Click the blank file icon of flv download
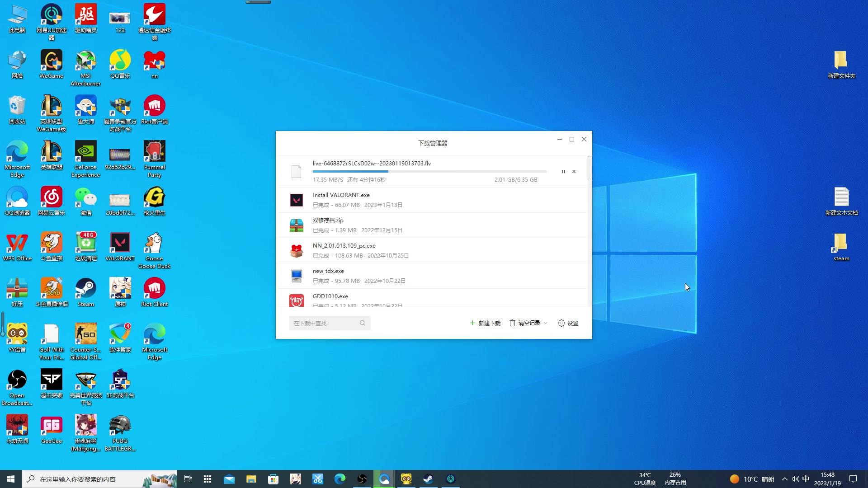Image resolution: width=868 pixels, height=488 pixels. coord(297,172)
